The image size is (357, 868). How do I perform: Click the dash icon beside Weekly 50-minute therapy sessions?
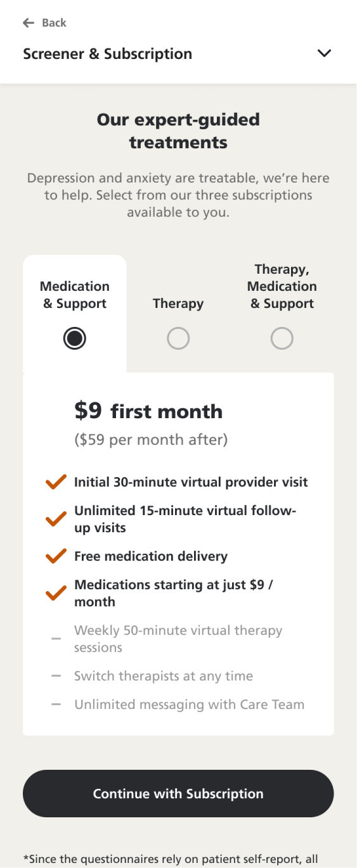(56, 639)
